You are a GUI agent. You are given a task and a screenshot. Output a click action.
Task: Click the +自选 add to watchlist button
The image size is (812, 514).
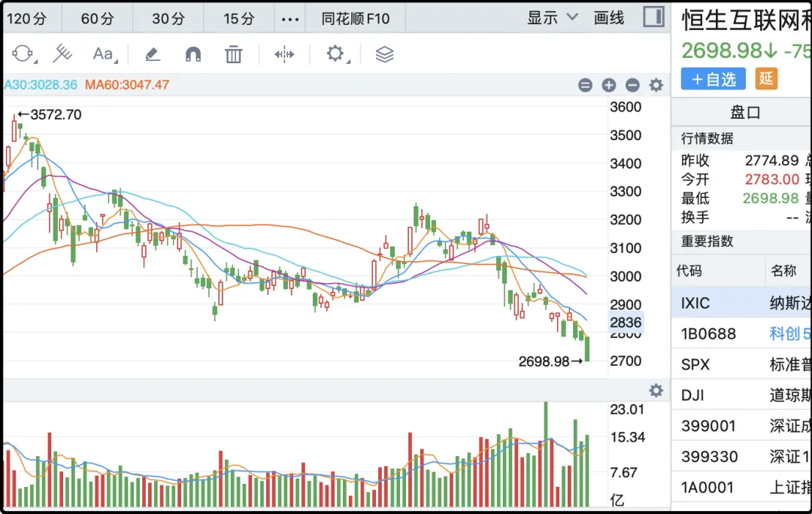(714, 79)
